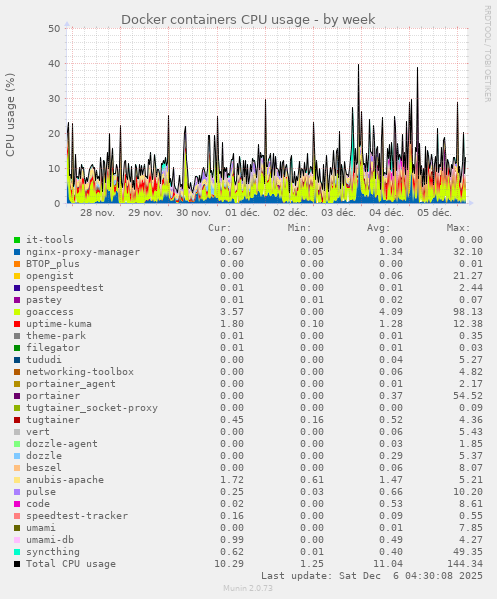This screenshot has width=497, height=599.
Task: Click portainer max value 54.52
Action: pos(468,396)
